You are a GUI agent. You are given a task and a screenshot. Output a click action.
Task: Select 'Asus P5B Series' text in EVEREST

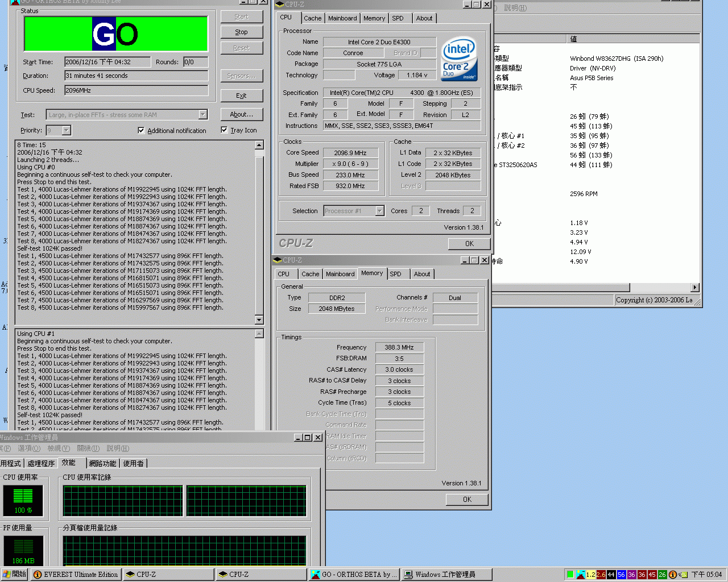(591, 78)
